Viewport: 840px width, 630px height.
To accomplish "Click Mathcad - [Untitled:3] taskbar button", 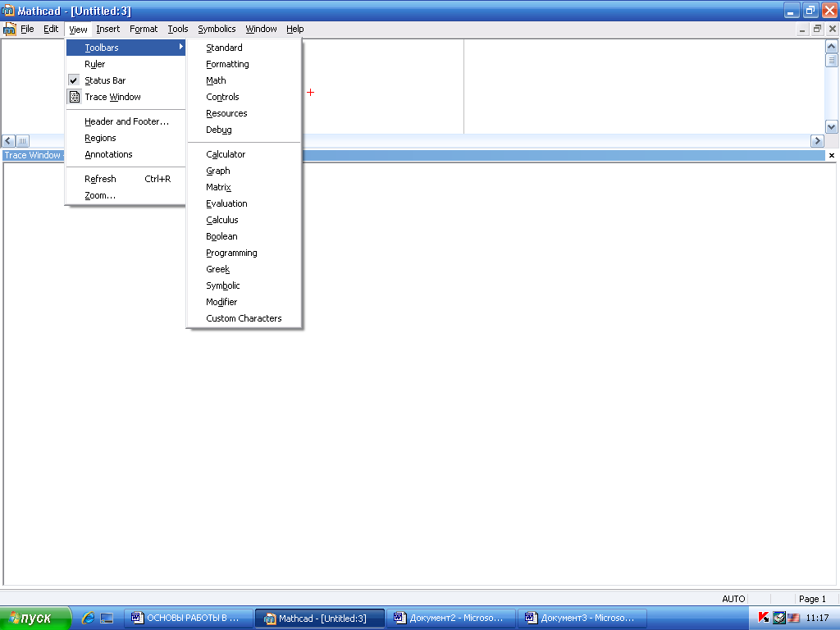I will pyautogui.click(x=320, y=618).
